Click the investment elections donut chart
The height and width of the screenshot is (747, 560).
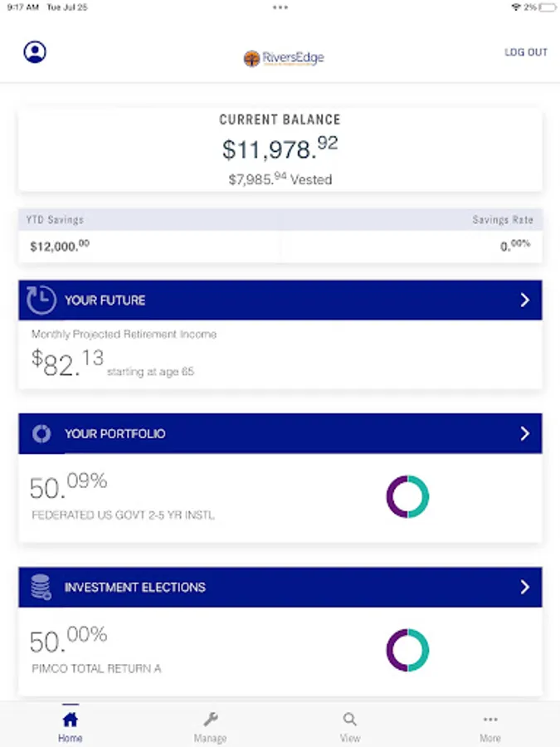pos(407,650)
